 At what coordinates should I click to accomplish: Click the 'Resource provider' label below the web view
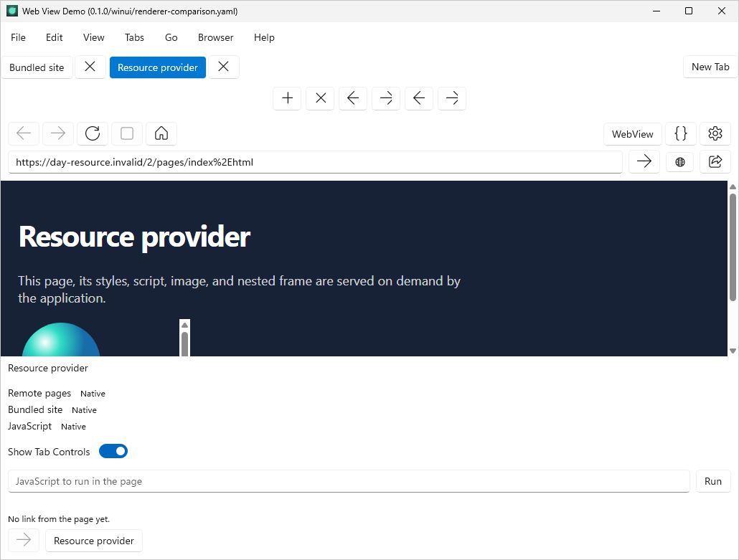click(48, 369)
